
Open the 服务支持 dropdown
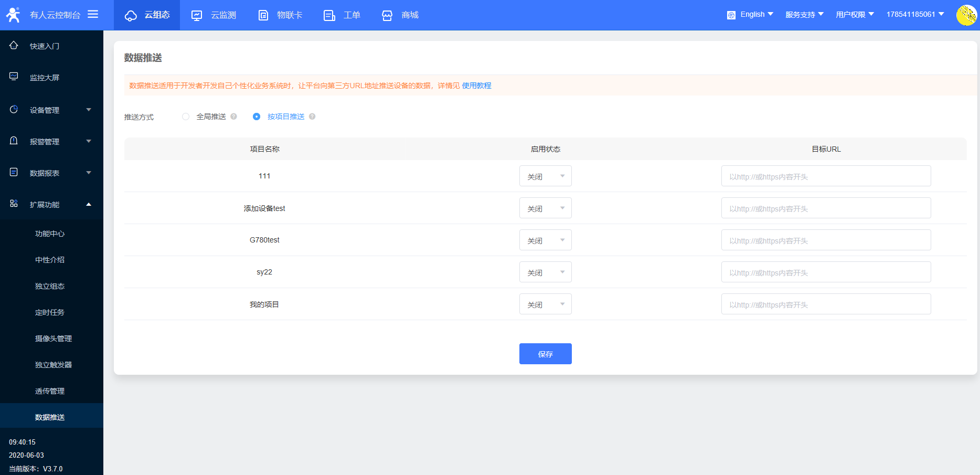(804, 15)
